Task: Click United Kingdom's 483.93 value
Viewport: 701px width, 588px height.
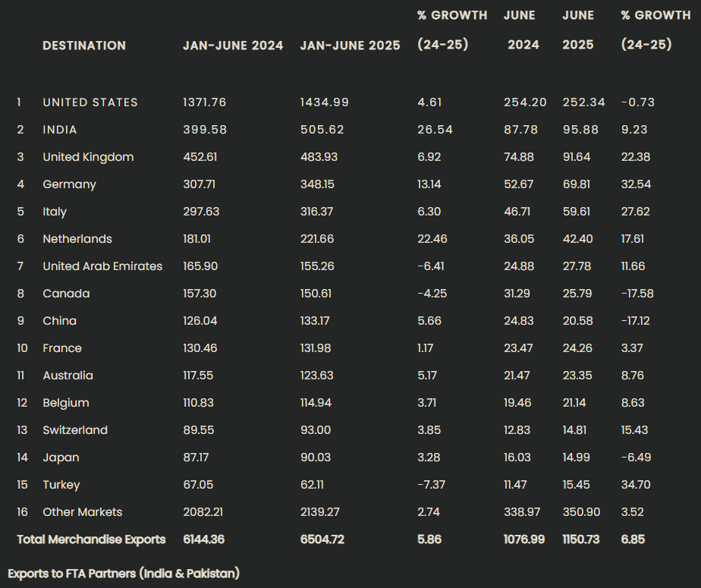Action: pyautogui.click(x=319, y=157)
